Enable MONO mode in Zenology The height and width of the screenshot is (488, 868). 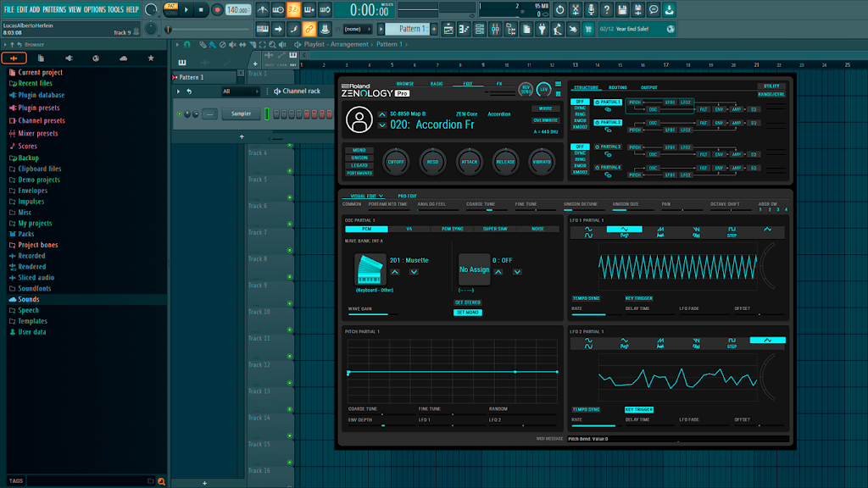pyautogui.click(x=359, y=150)
